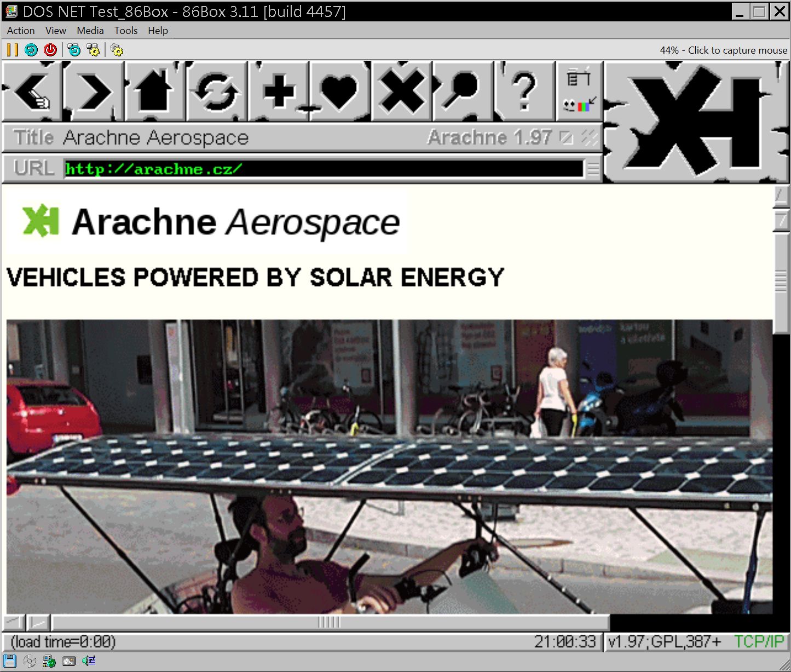Click the Arachne 1.97 version label

click(x=489, y=137)
